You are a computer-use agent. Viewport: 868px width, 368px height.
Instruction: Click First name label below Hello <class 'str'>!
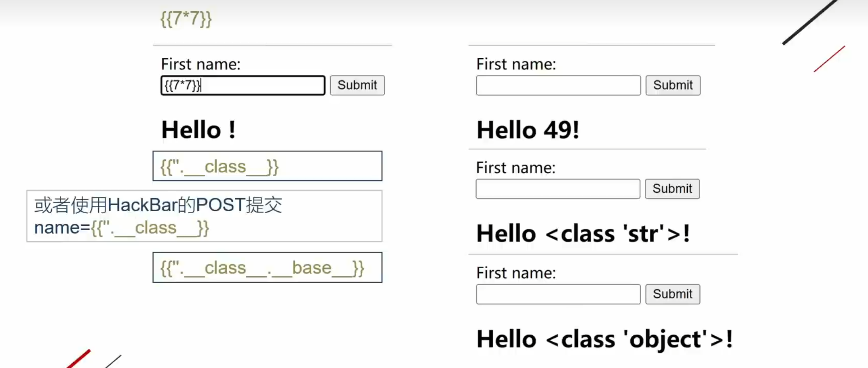point(516,273)
